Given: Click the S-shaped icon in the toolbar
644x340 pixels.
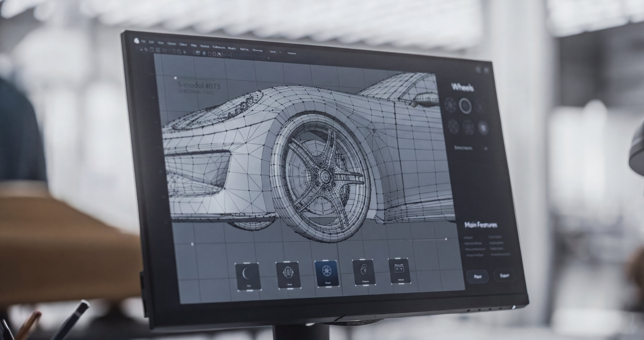Looking at the screenshot, I should point(219,54).
